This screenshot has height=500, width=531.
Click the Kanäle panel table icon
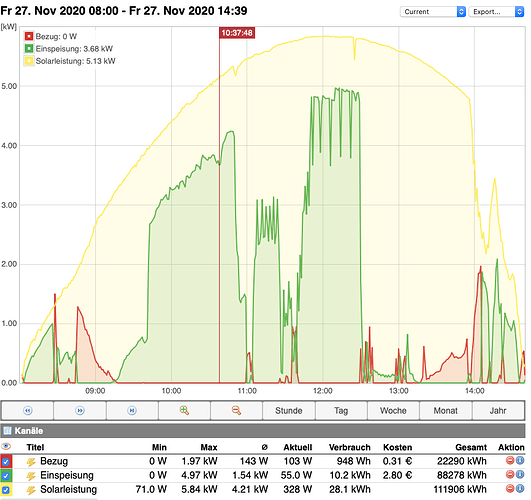pyautogui.click(x=7, y=431)
